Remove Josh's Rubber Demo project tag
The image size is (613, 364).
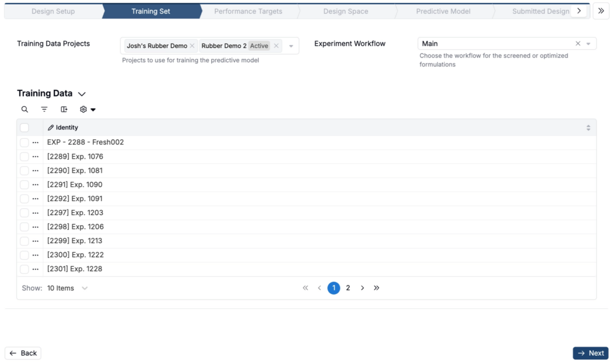coord(192,45)
